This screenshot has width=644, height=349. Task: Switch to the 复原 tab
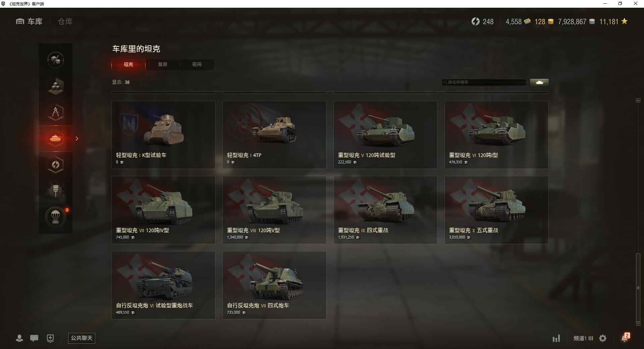pos(163,64)
